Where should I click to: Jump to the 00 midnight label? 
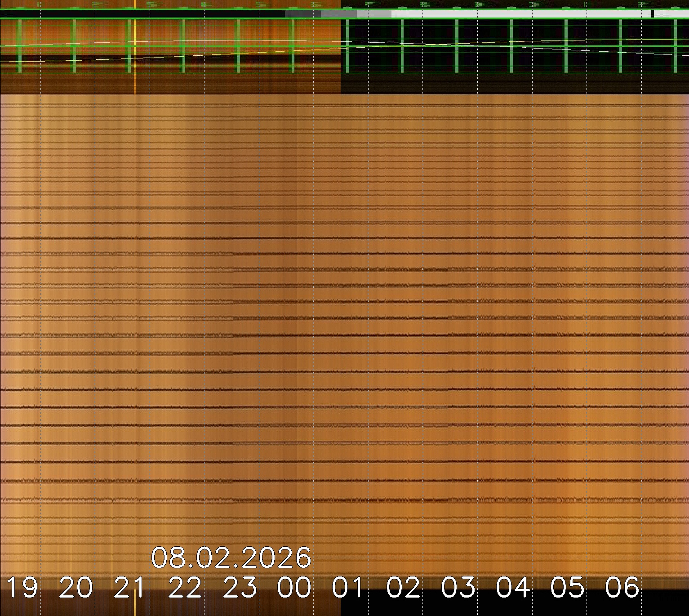click(x=294, y=588)
